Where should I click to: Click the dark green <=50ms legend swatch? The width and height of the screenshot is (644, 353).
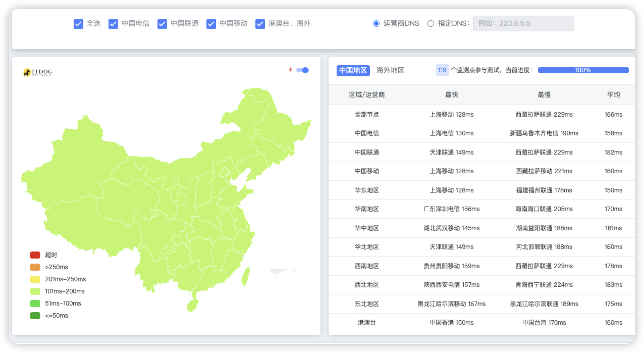(34, 316)
